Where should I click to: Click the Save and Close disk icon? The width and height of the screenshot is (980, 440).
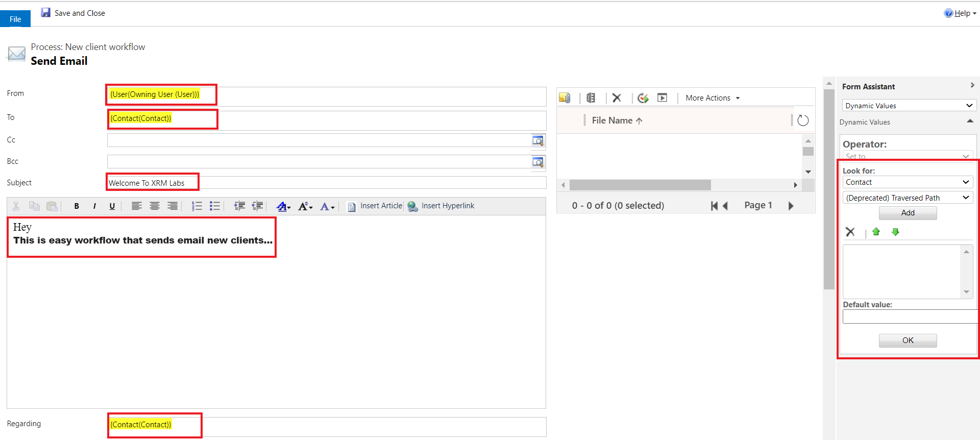click(46, 13)
